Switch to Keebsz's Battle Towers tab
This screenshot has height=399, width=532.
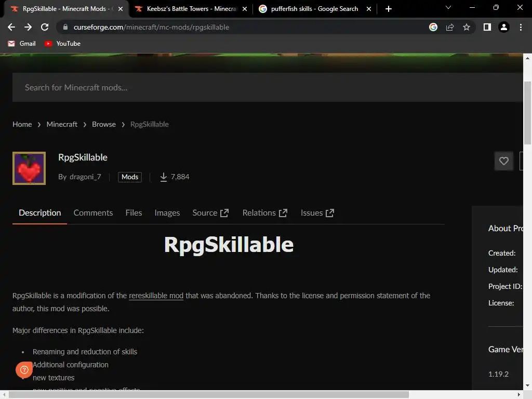[191, 9]
